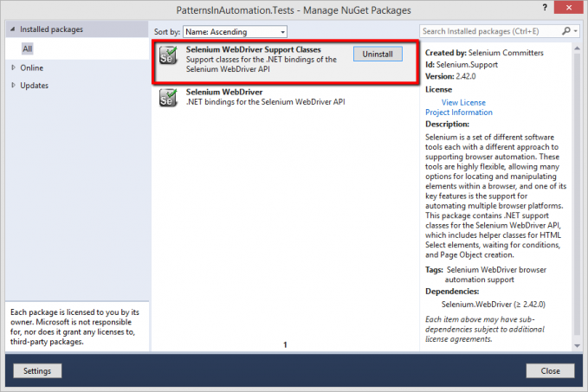Click the details pane scroll up arrow
The image size is (588, 392).
(x=577, y=48)
